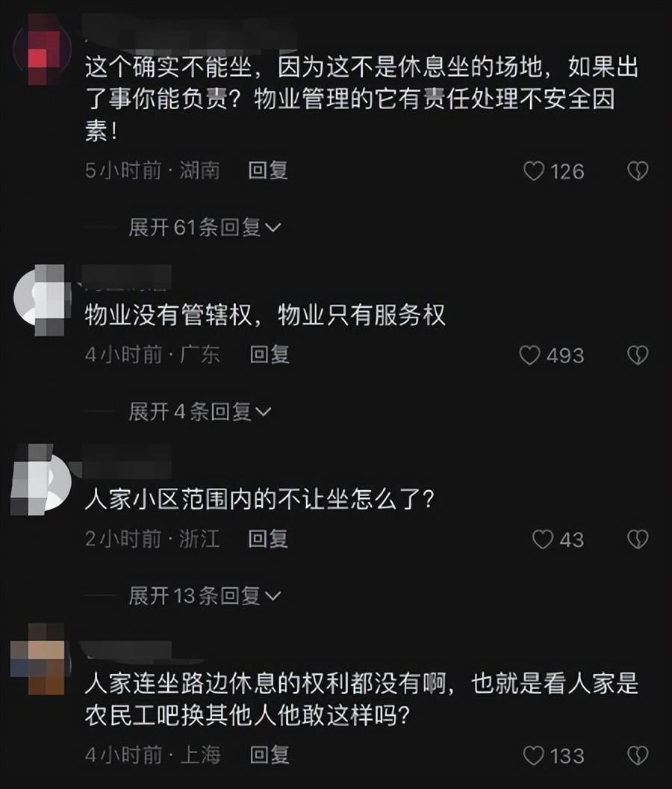Like the Guangdong comment with 493 likes
672x789 pixels.
point(529,355)
